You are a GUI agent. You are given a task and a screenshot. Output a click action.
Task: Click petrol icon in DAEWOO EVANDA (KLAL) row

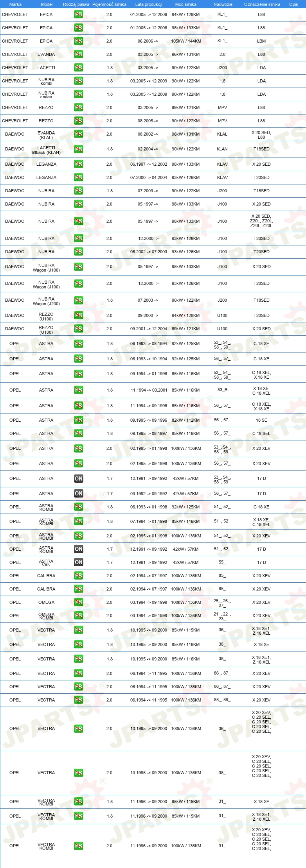(78, 134)
